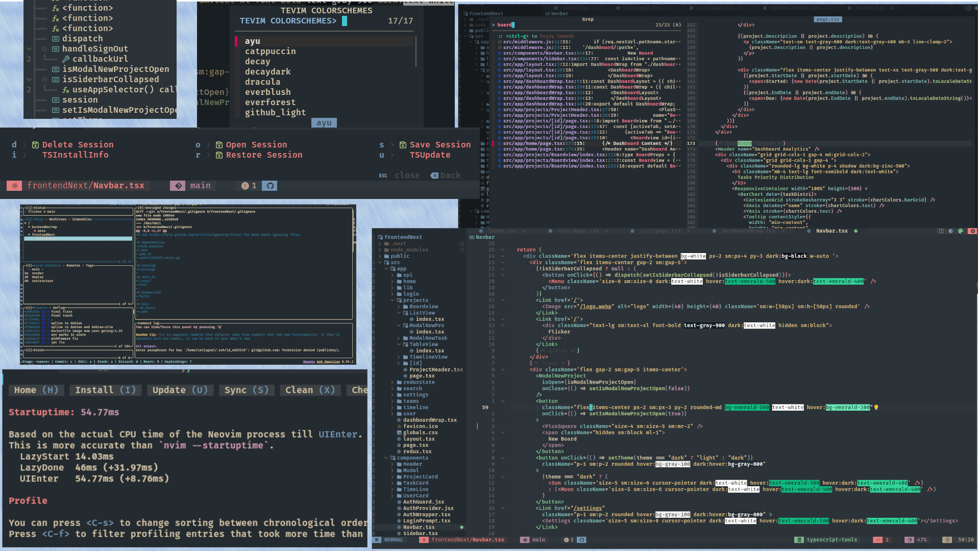This screenshot has width=980, height=551.
Task: Open ProjectHeader.tsx in the file tree
Action: pos(436,370)
